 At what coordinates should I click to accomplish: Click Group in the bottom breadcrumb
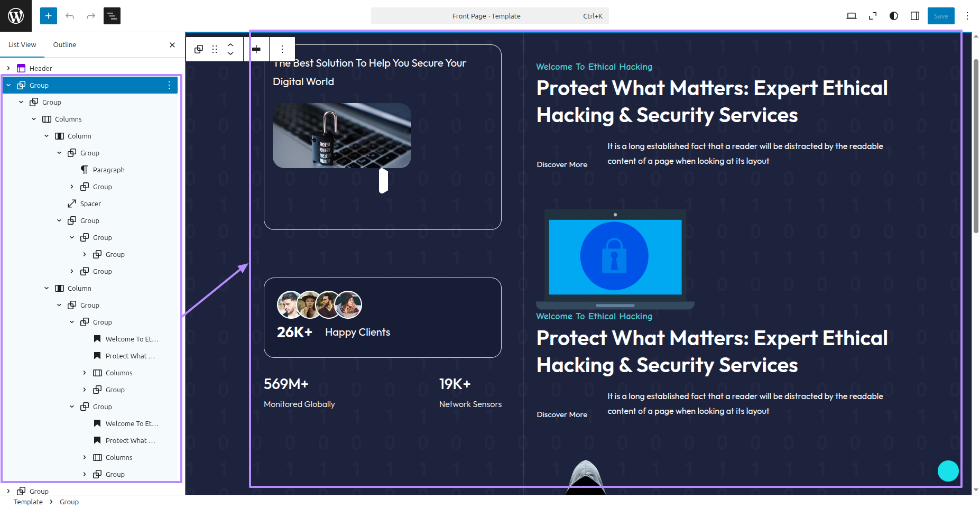[x=69, y=502]
